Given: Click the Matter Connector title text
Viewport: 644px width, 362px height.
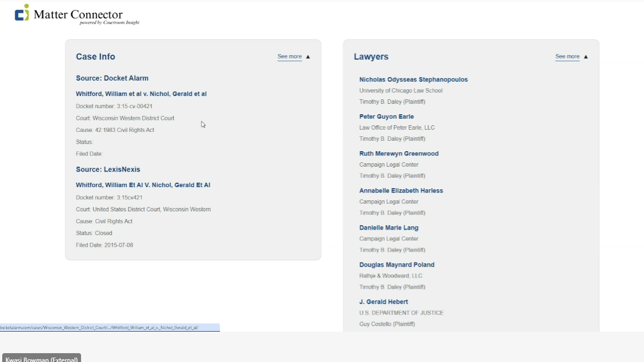Looking at the screenshot, I should [x=78, y=15].
